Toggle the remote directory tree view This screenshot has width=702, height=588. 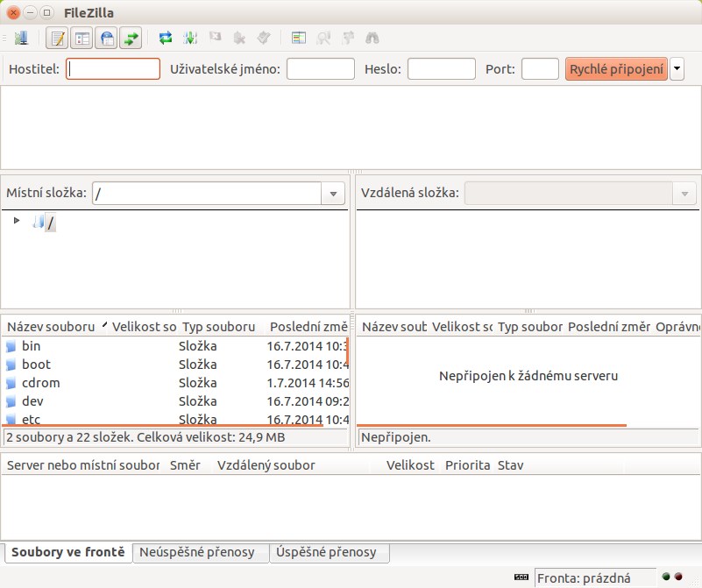107,38
